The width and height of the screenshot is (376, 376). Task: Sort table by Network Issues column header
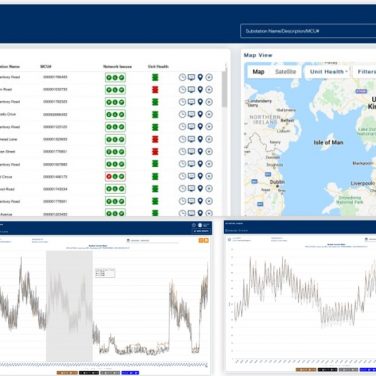pos(117,67)
